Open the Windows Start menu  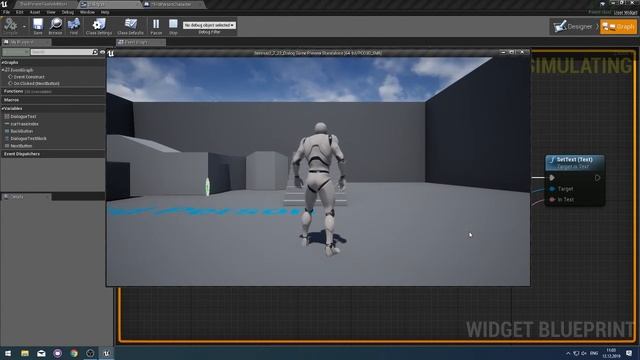tap(8, 353)
